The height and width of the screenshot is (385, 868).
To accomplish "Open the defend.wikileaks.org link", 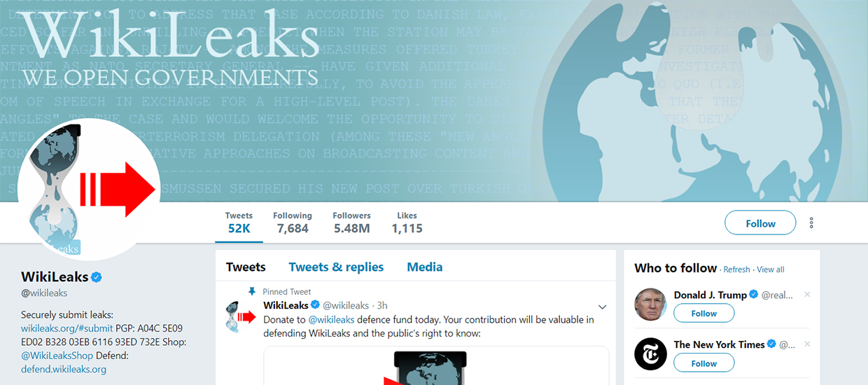I will coord(64,369).
